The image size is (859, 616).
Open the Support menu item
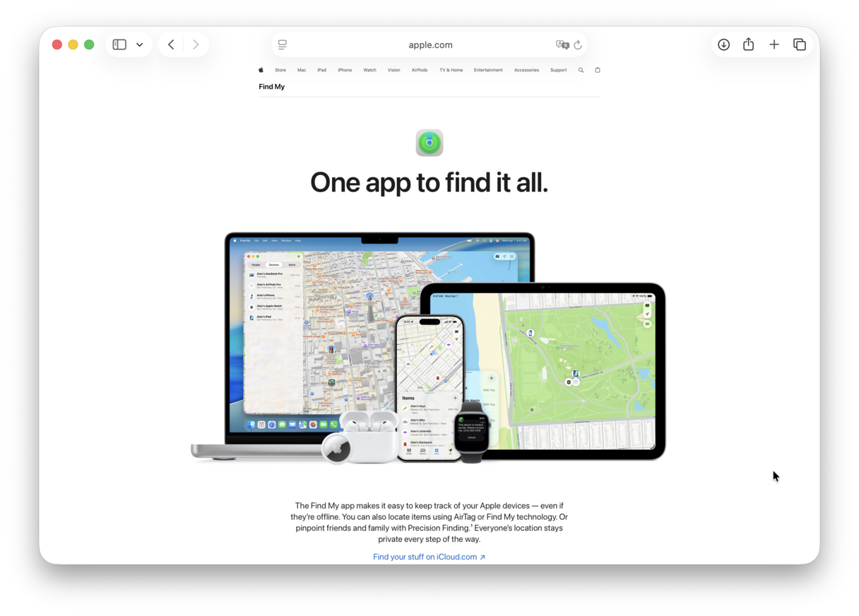pos(559,70)
